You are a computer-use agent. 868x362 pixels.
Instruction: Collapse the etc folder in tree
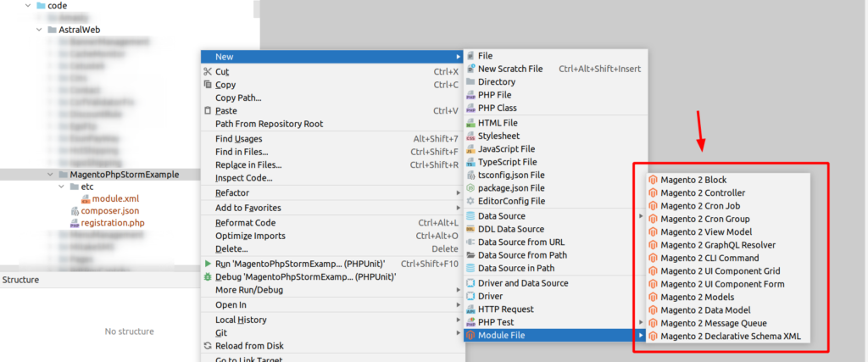click(61, 187)
